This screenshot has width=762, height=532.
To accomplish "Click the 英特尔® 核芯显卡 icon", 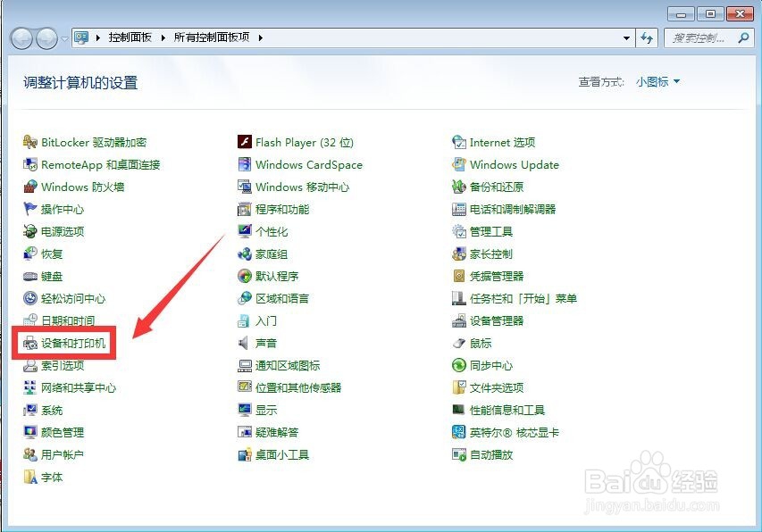I will coord(459,433).
